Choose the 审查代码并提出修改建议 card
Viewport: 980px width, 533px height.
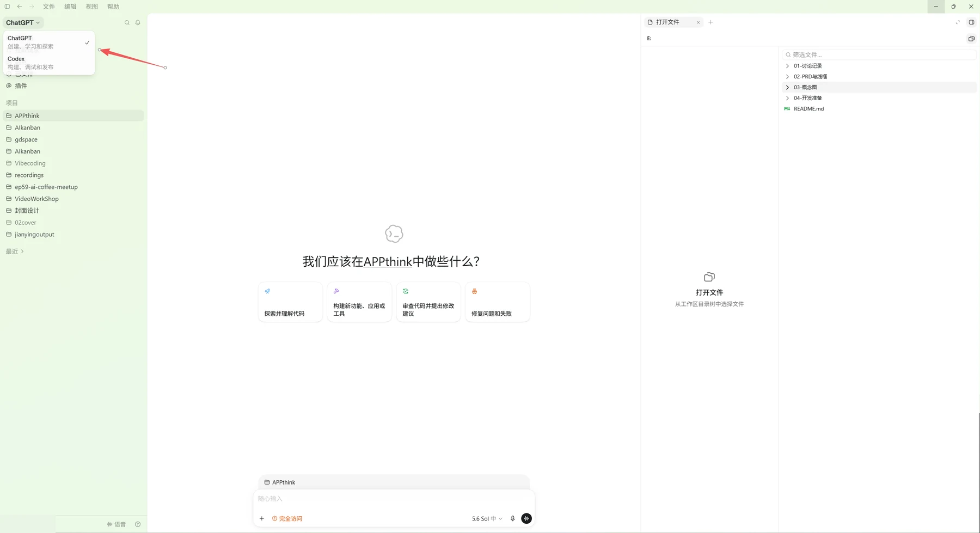click(428, 302)
